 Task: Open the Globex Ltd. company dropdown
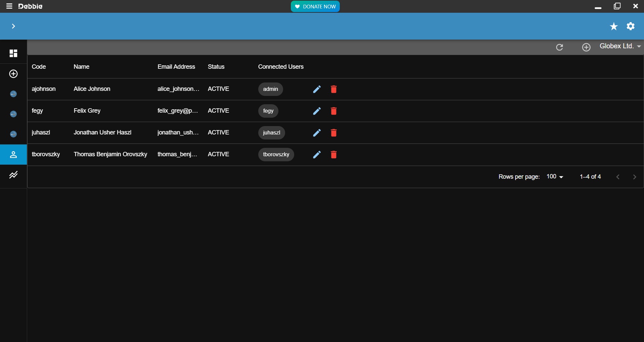pyautogui.click(x=620, y=46)
